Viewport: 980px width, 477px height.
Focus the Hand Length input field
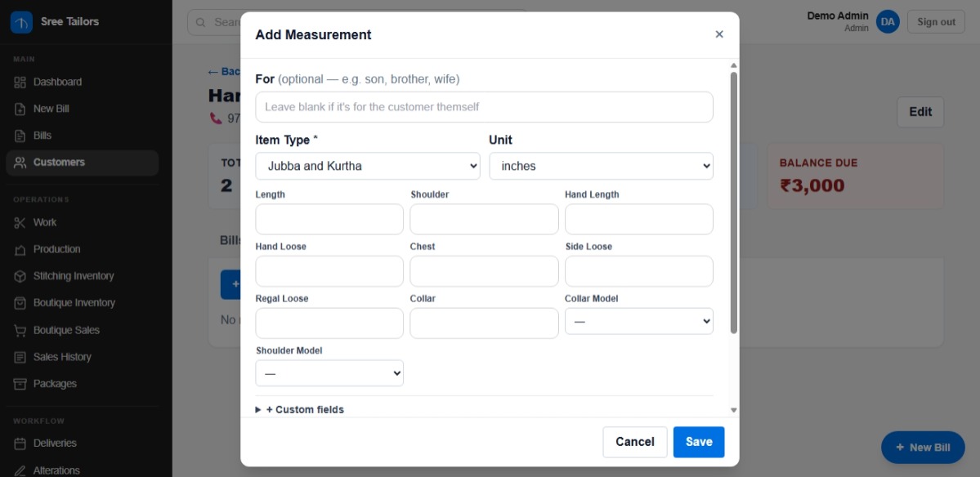pos(638,219)
